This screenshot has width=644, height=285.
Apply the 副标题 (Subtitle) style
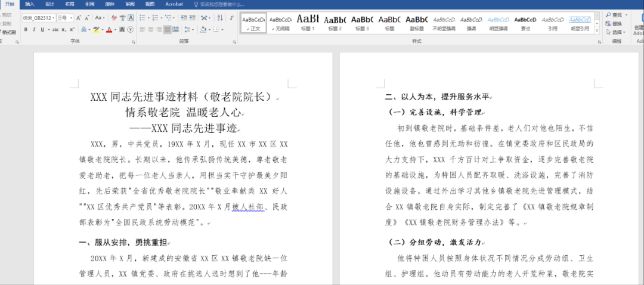point(416,23)
